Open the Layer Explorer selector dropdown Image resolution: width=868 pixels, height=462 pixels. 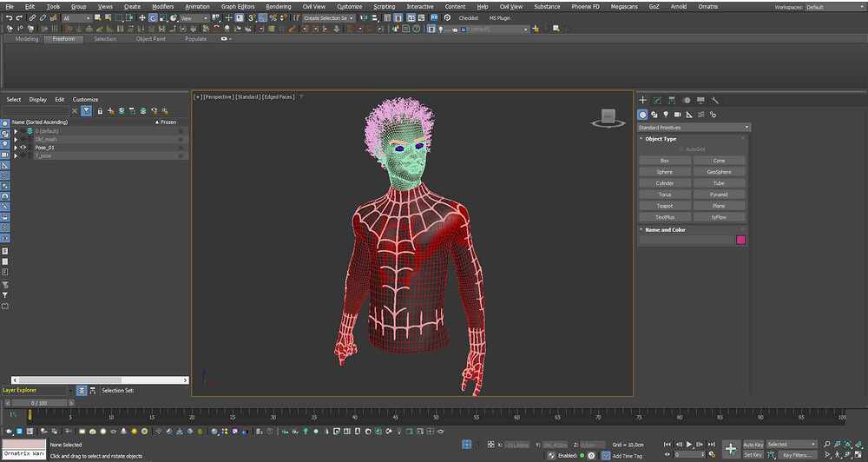coord(38,391)
